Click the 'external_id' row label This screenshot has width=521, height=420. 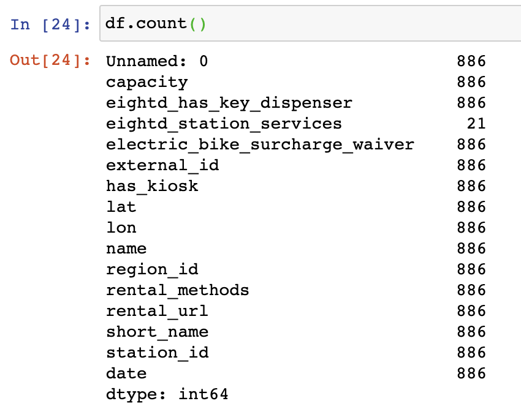pyautogui.click(x=162, y=165)
